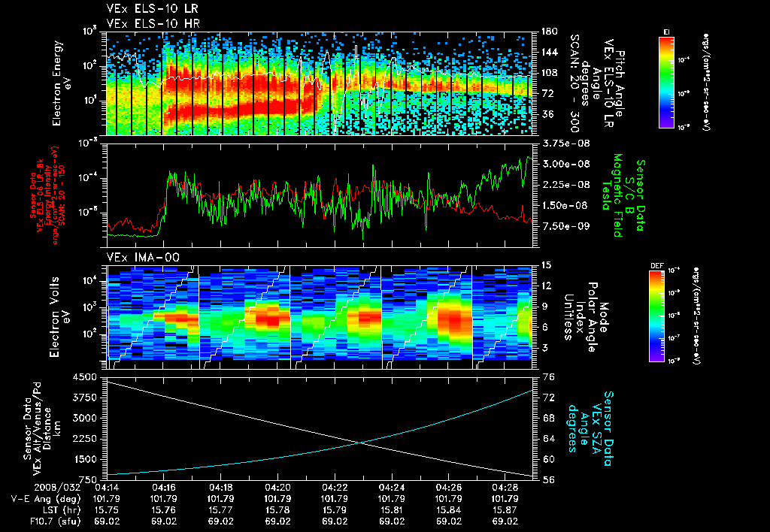
Task: Click the 12 polar angle index tick
Action: (x=547, y=286)
